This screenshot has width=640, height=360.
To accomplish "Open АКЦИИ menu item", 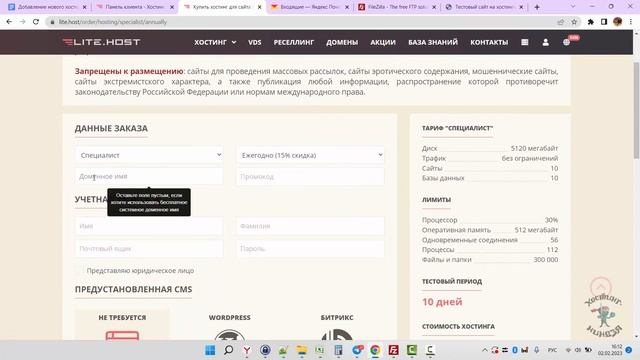I will click(x=383, y=42).
